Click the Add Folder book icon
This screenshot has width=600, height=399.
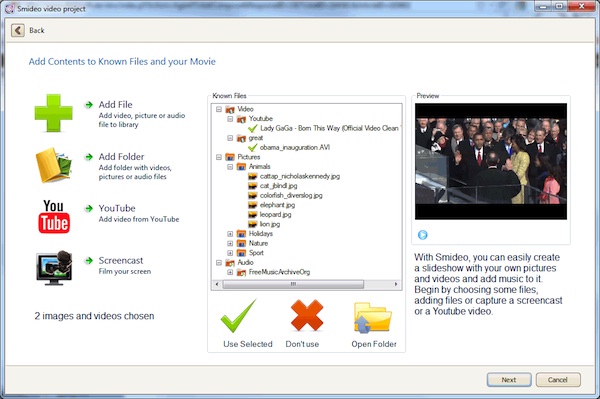[x=54, y=165]
